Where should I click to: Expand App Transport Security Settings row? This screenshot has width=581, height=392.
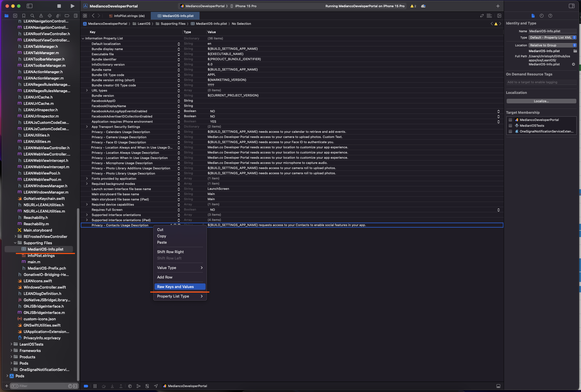click(x=87, y=127)
